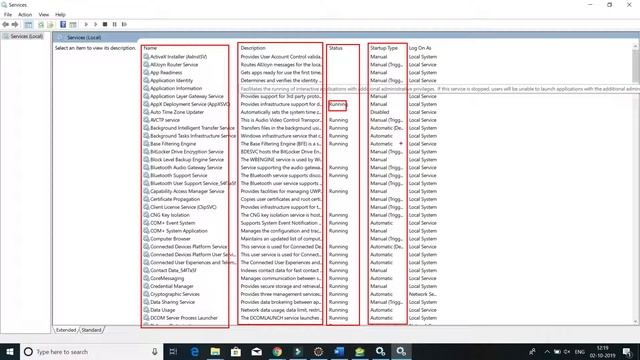Select the AllJoyn Router Service row

coord(174,64)
